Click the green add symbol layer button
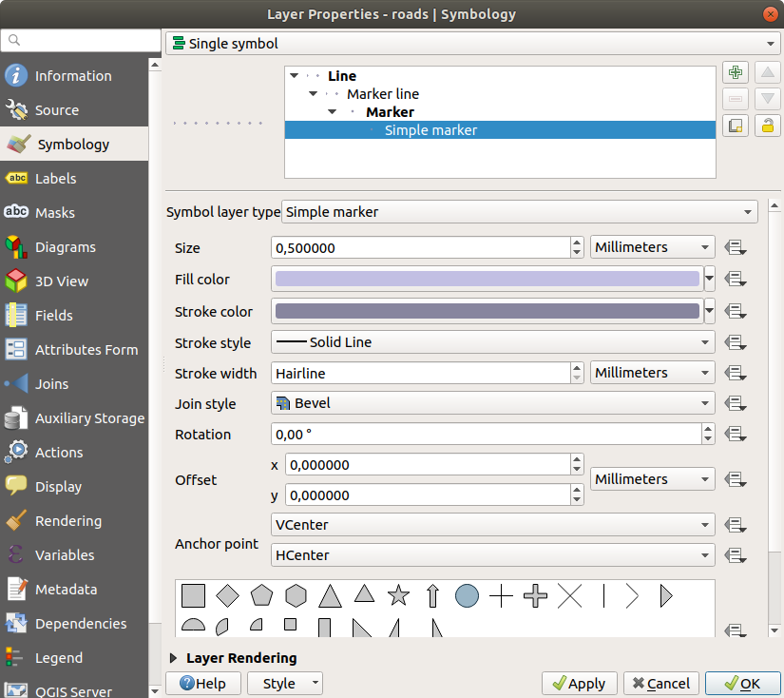The image size is (784, 698). (735, 73)
